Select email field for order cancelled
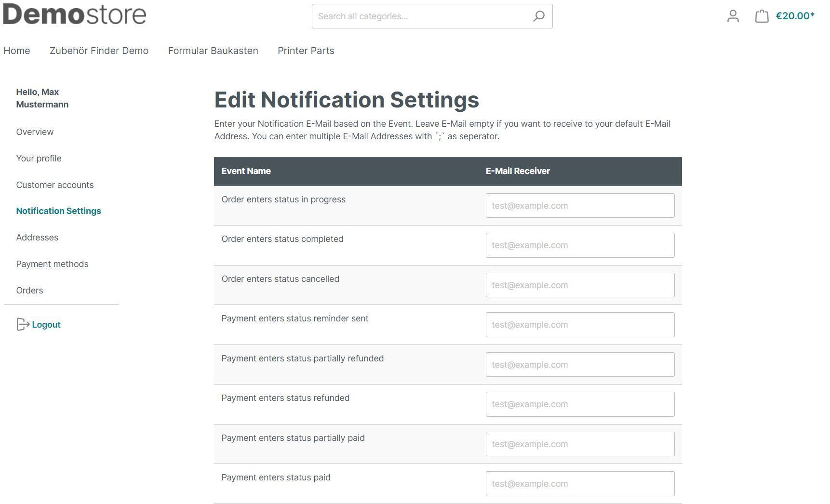Viewport: 830px width, 504px height. (x=580, y=285)
